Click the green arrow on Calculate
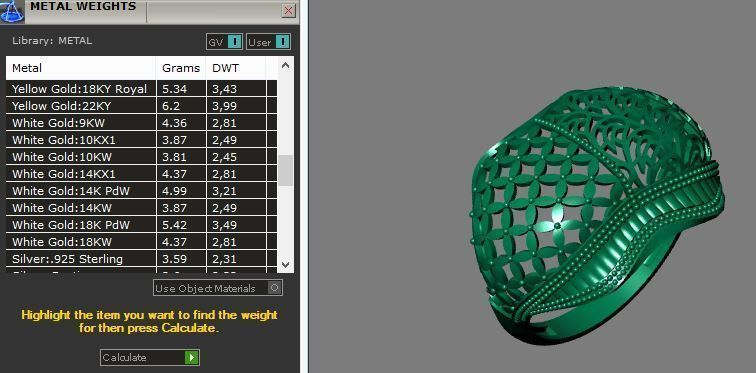The width and height of the screenshot is (756, 373). pyautogui.click(x=191, y=358)
